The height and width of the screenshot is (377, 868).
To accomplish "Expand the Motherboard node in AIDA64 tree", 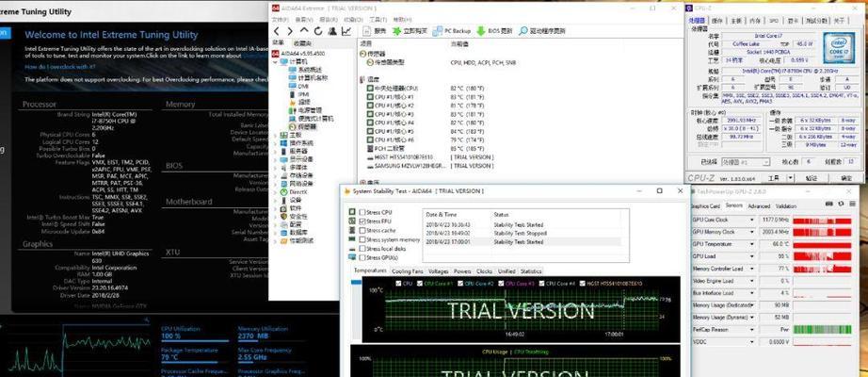I will point(276,135).
